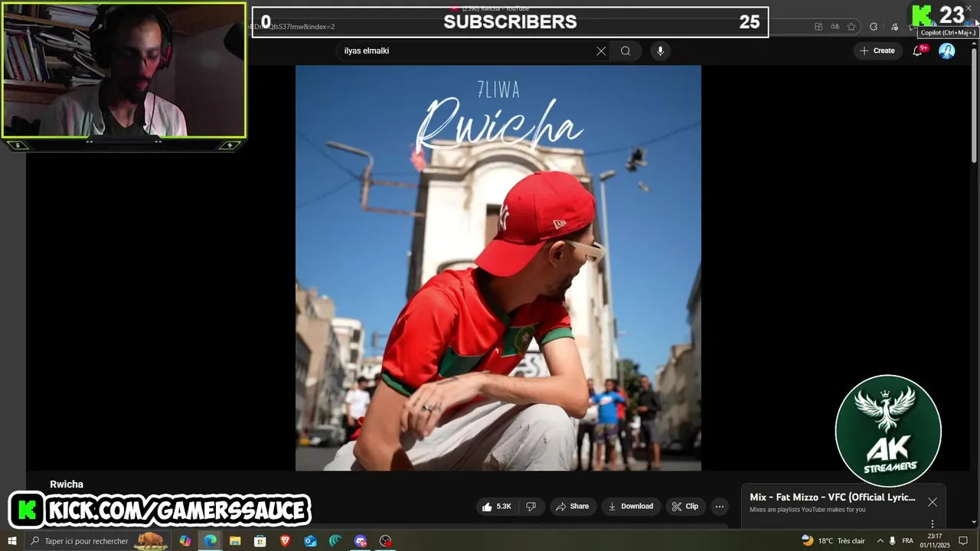This screenshot has width=980, height=551.
Task: Dismiss the Fat Mizzo mix card
Action: 932,502
